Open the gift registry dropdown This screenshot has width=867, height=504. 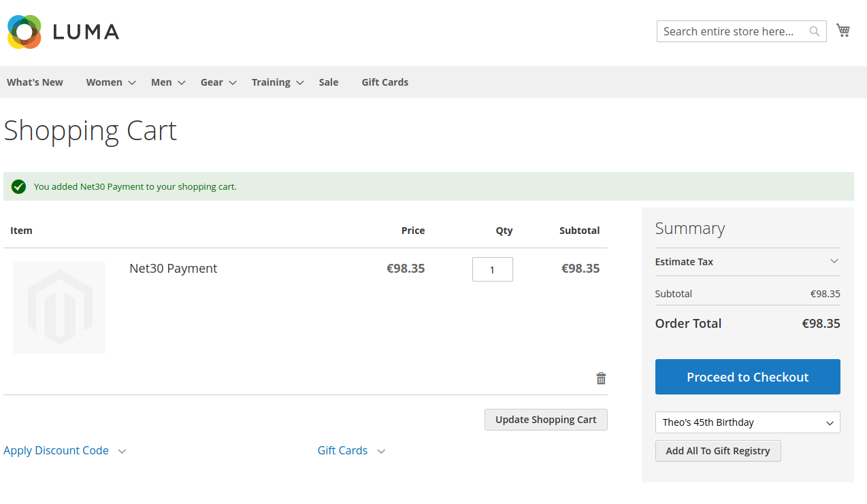point(747,422)
